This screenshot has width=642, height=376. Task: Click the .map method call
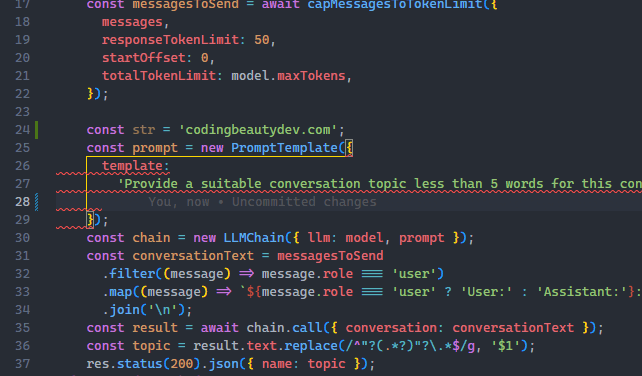tap(121, 292)
